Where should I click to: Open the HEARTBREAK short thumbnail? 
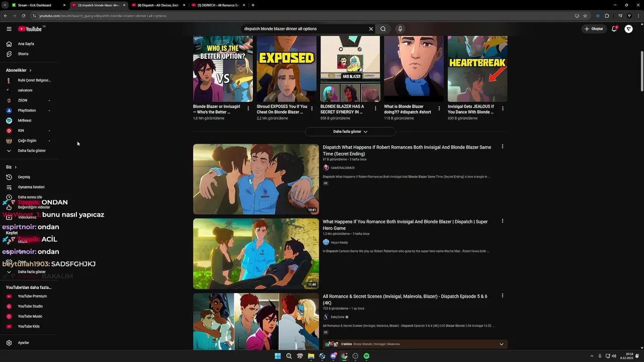[477, 69]
